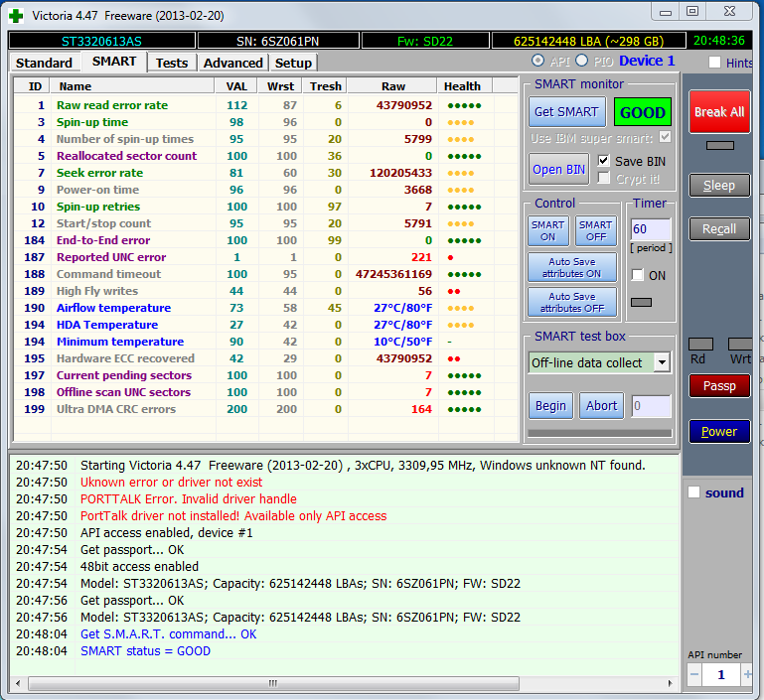The height and width of the screenshot is (700, 764).
Task: Enable the Timer ON checkbox
Action: 637,275
